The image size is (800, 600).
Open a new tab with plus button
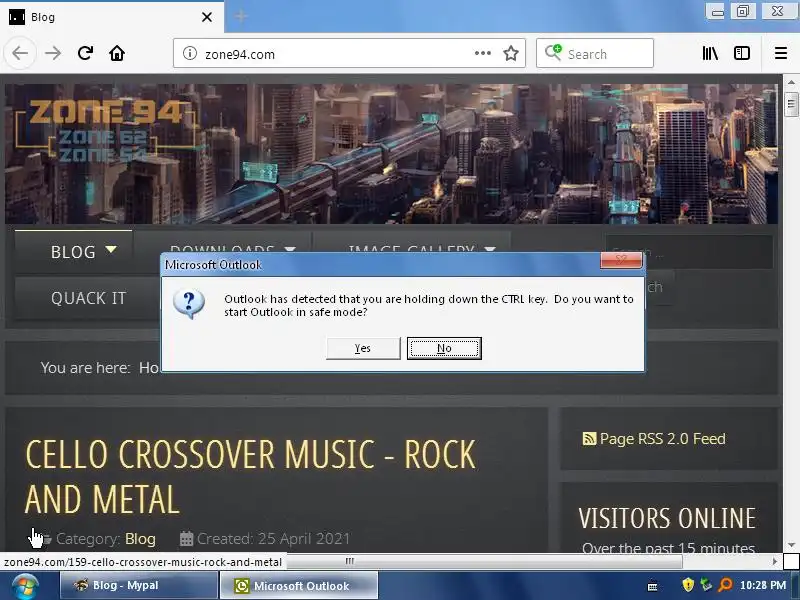(x=240, y=16)
